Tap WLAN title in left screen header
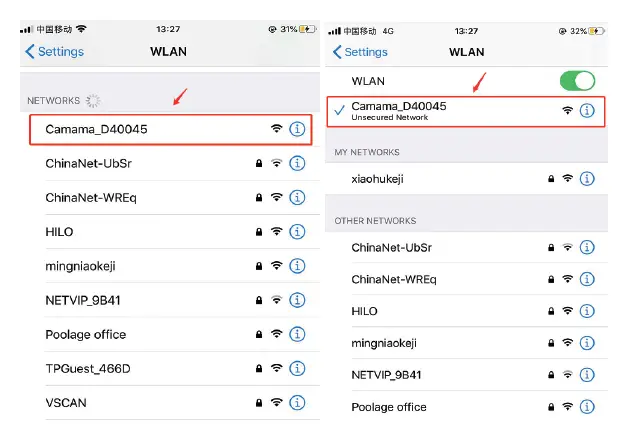Viewport: 625px width, 429px height. [x=168, y=51]
